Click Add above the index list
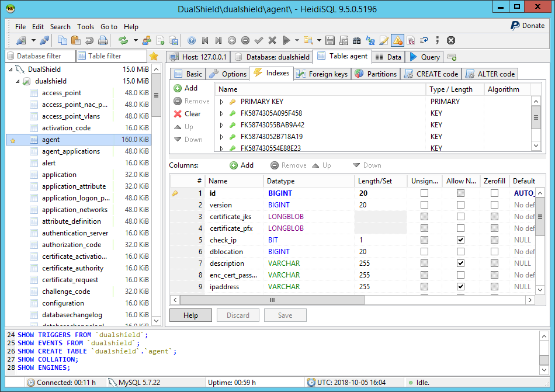555x392 pixels. pyautogui.click(x=186, y=88)
